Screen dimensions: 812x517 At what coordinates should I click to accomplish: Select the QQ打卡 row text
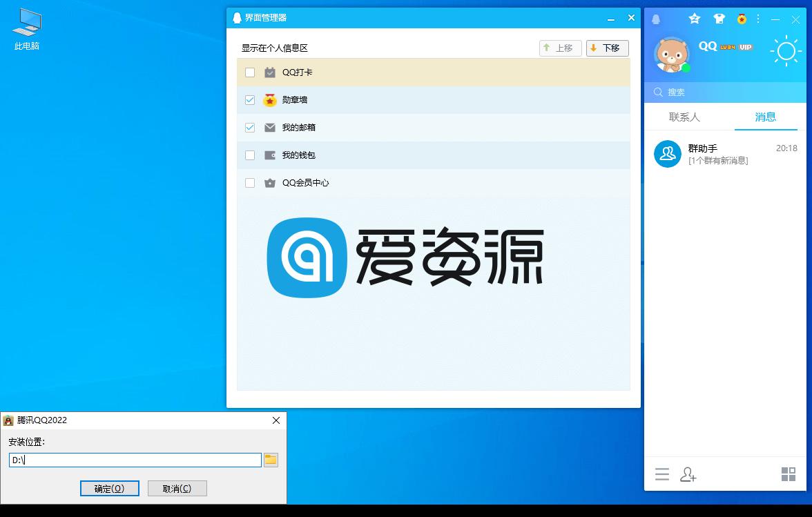click(x=297, y=72)
